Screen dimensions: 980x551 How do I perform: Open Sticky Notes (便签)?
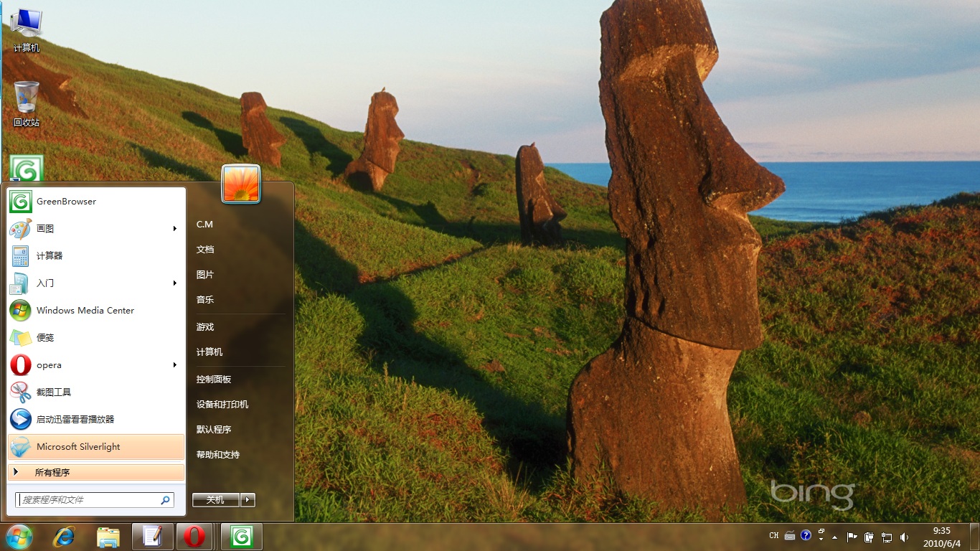pyautogui.click(x=45, y=338)
